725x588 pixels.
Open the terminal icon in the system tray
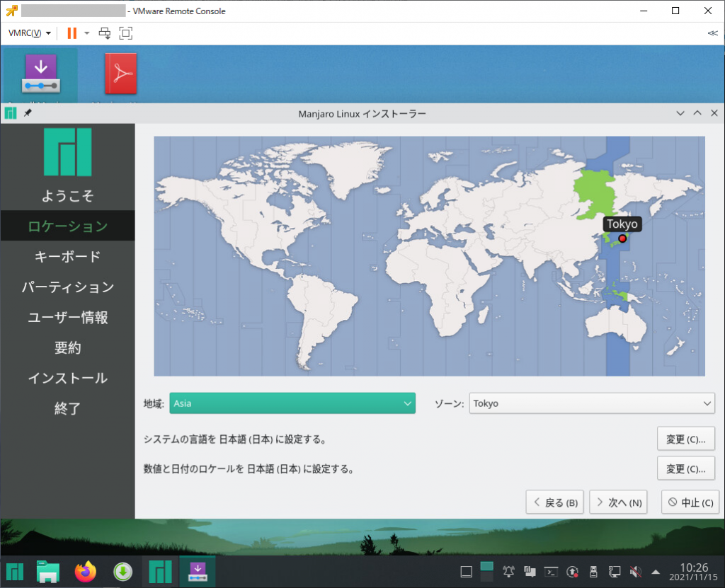pyautogui.click(x=551, y=572)
